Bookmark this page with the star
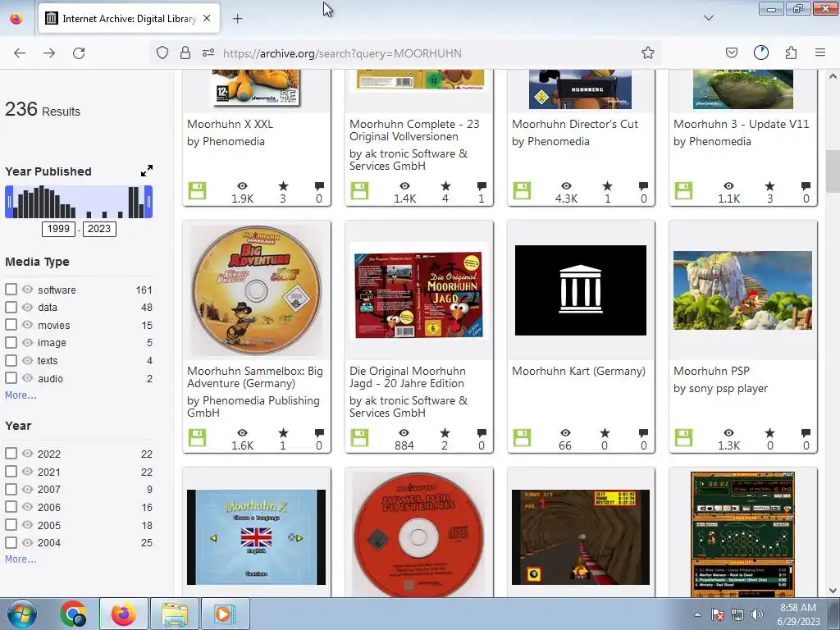 [x=648, y=53]
